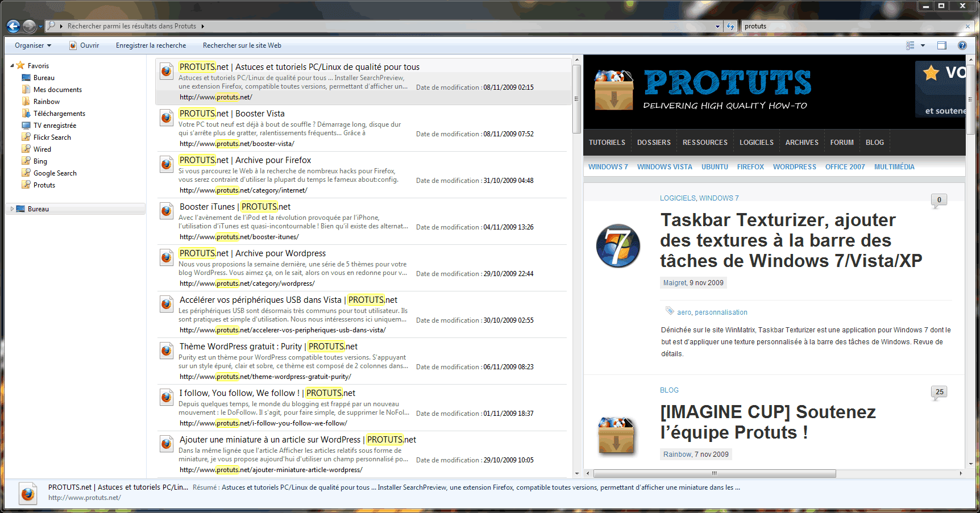This screenshot has height=513, width=980.
Task: Click the results list vertical scrollbar thumb
Action: click(576, 98)
